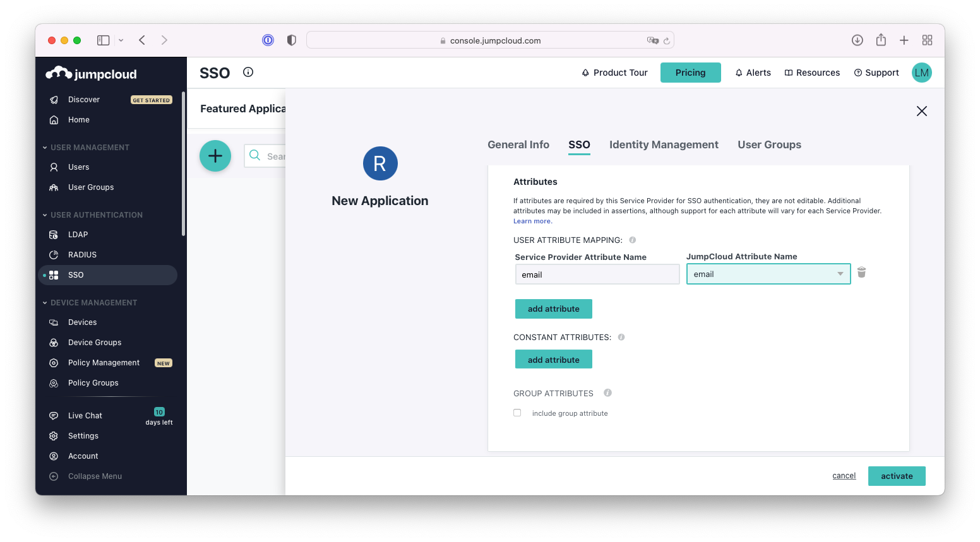This screenshot has height=542, width=980.
Task: Open the Safari tab overview icon
Action: (927, 40)
